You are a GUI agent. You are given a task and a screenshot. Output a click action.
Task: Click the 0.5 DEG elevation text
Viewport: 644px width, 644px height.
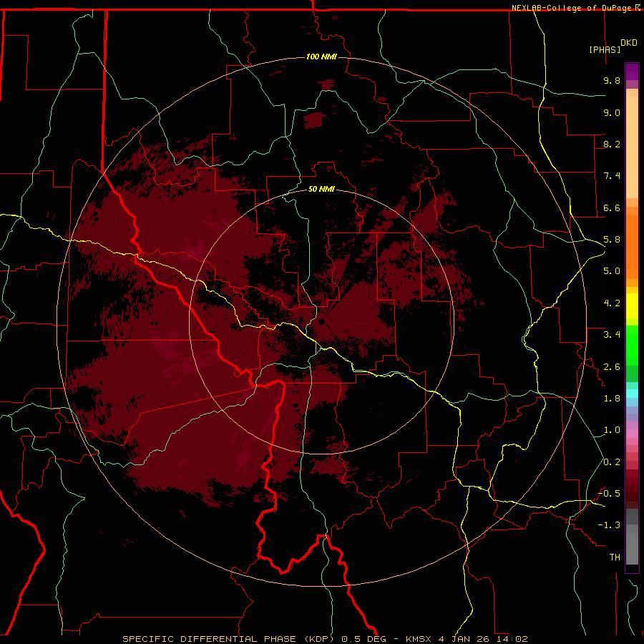364,639
